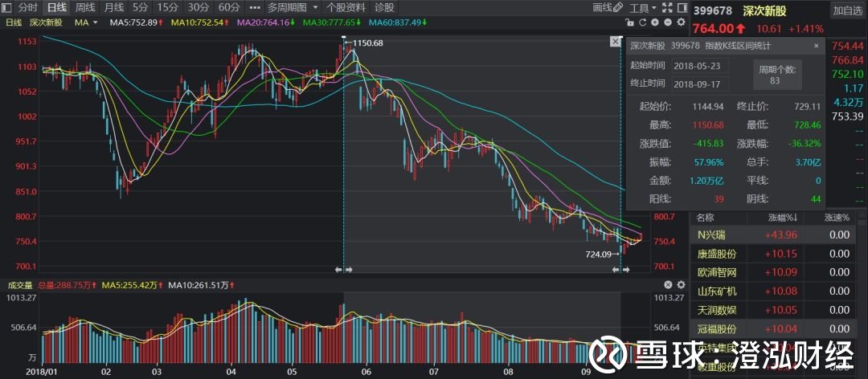Open main chart settings gear
Image resolution: width=868 pixels, height=379 pixels.
pyautogui.click(x=681, y=22)
